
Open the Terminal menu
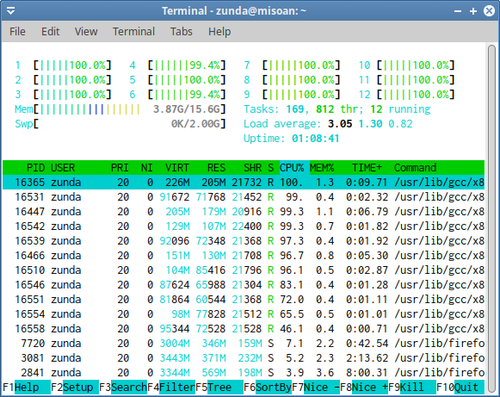tap(134, 31)
